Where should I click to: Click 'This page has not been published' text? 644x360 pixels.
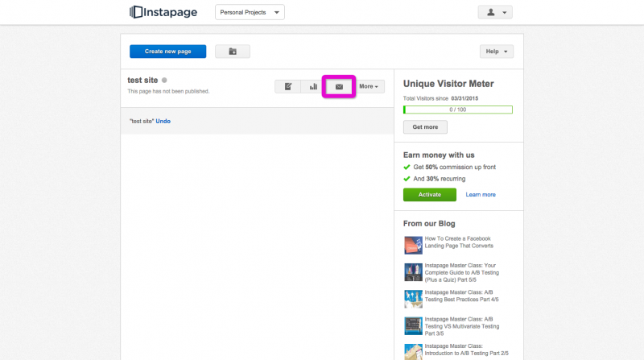click(x=168, y=91)
